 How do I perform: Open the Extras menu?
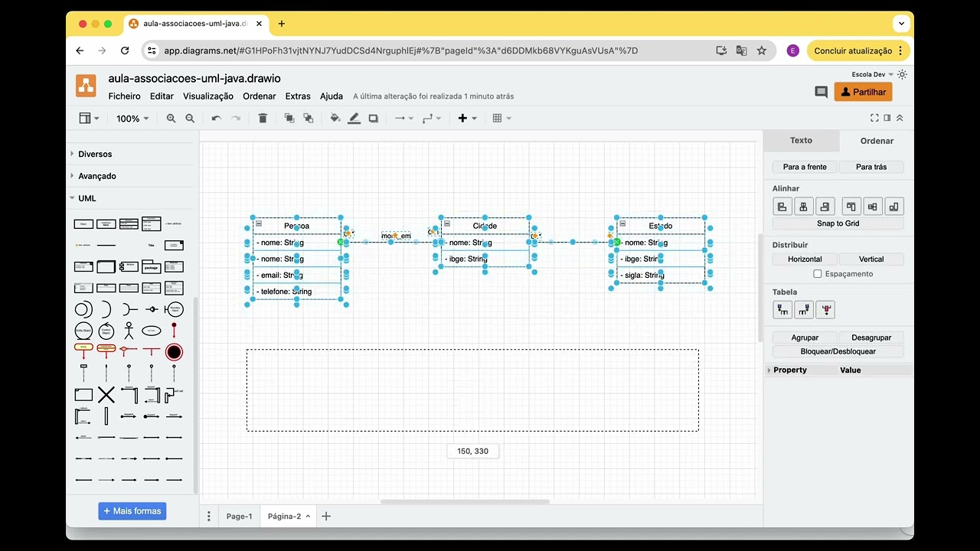click(298, 96)
